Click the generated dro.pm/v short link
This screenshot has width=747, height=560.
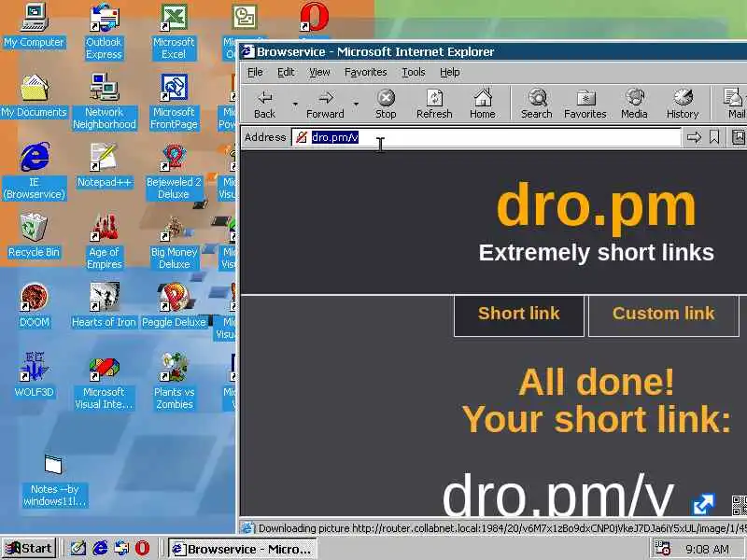tap(557, 496)
